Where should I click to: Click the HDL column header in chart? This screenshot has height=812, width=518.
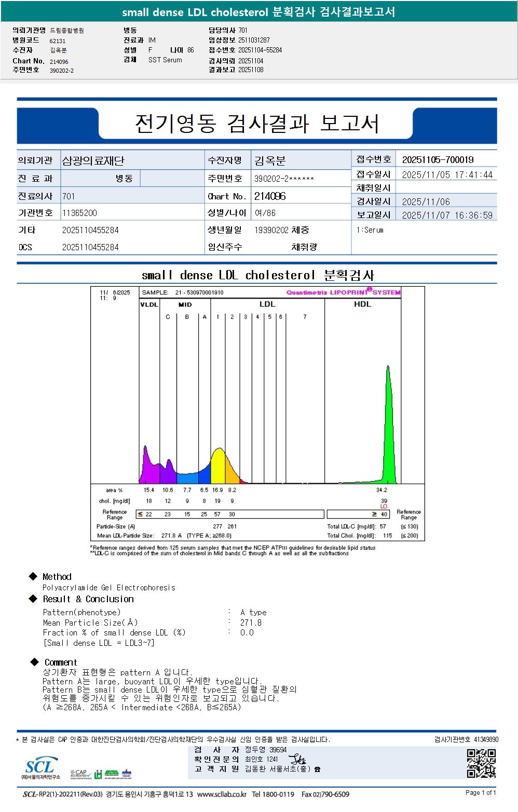[x=362, y=304]
